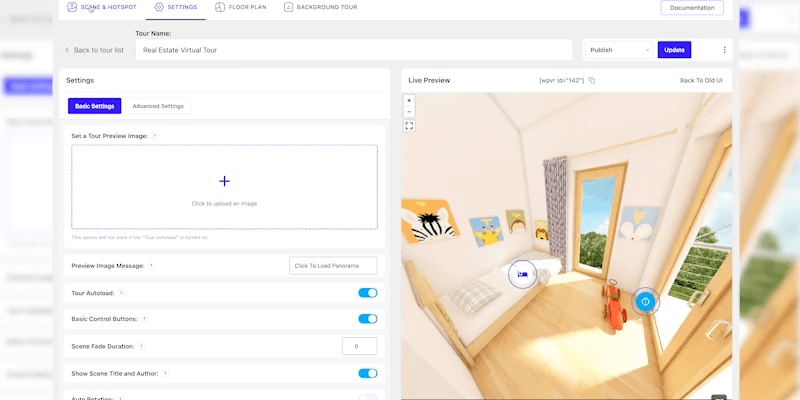The height and width of the screenshot is (400, 800).
Task: Show help for Scene Title and Author
Action: (165, 373)
